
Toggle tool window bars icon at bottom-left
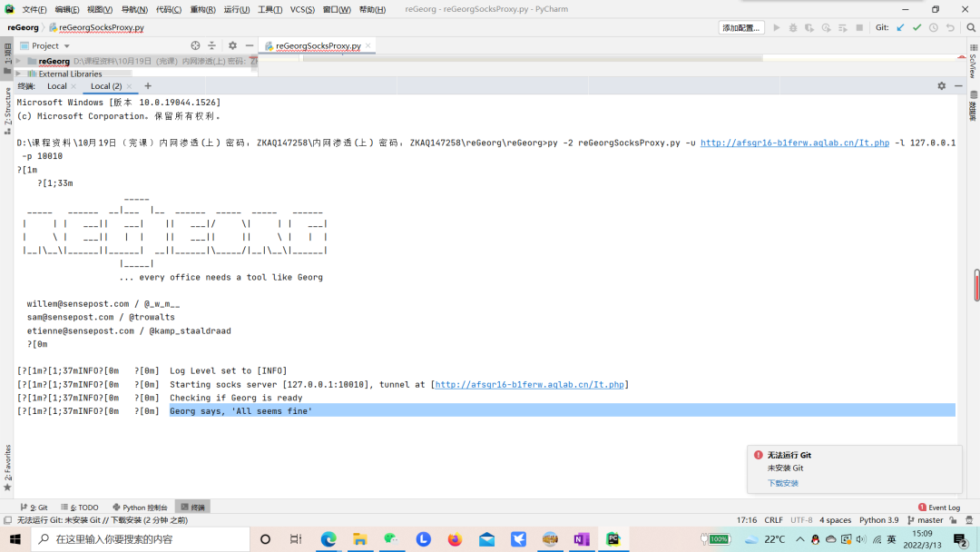(7, 520)
